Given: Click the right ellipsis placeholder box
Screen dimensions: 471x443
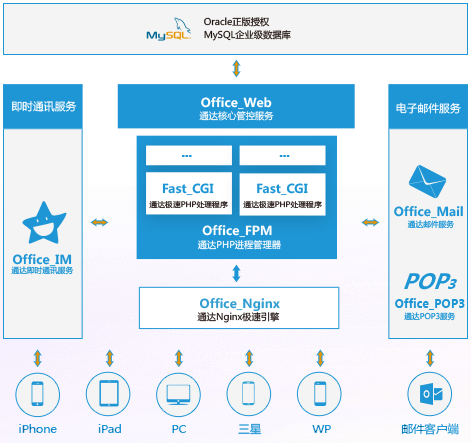Looking at the screenshot, I should pos(282,155).
